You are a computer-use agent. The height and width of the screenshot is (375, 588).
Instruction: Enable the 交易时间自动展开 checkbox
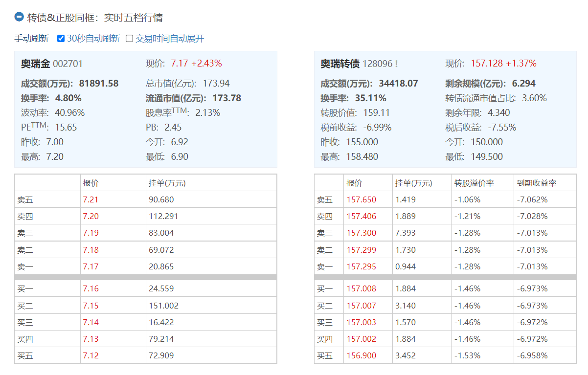tap(130, 39)
